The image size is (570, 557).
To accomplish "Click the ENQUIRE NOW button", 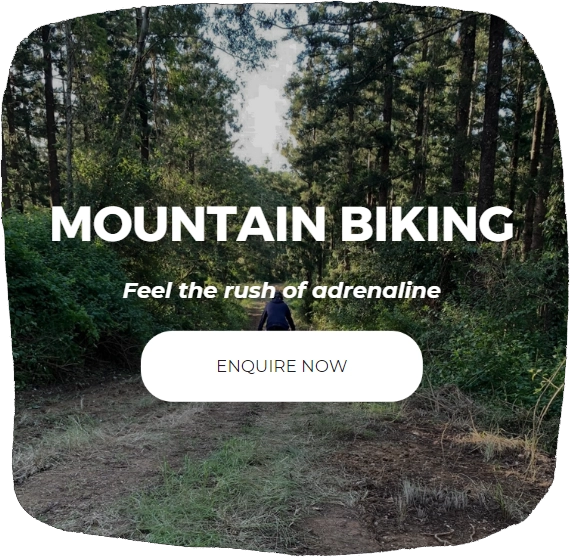I will (x=282, y=366).
